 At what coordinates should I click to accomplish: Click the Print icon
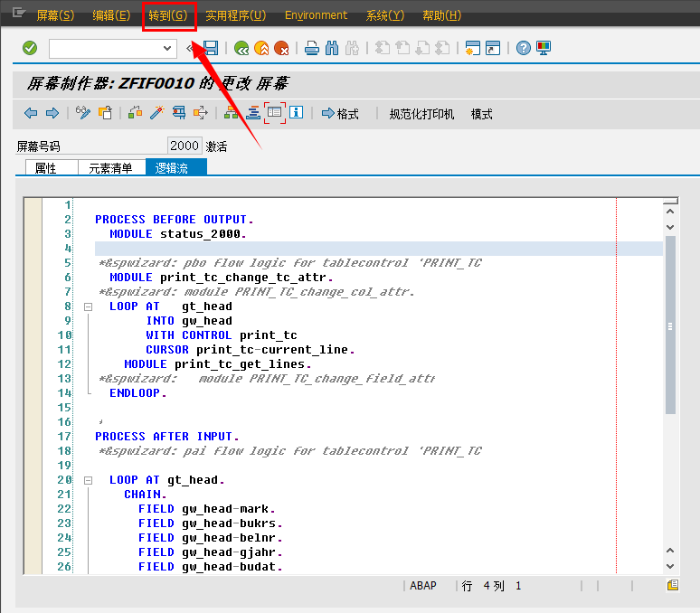pos(312,48)
